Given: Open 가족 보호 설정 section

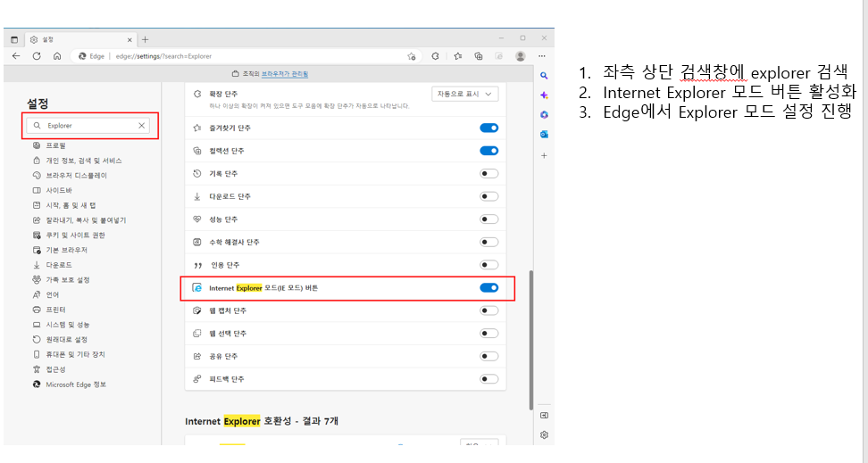Looking at the screenshot, I should pyautogui.click(x=68, y=280).
